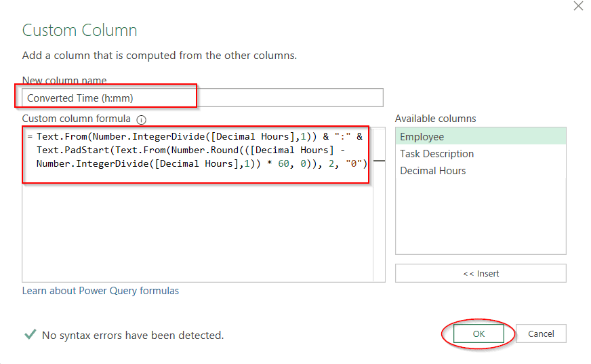
Task: Click the 'Custom column formula' label
Action: coord(76,119)
